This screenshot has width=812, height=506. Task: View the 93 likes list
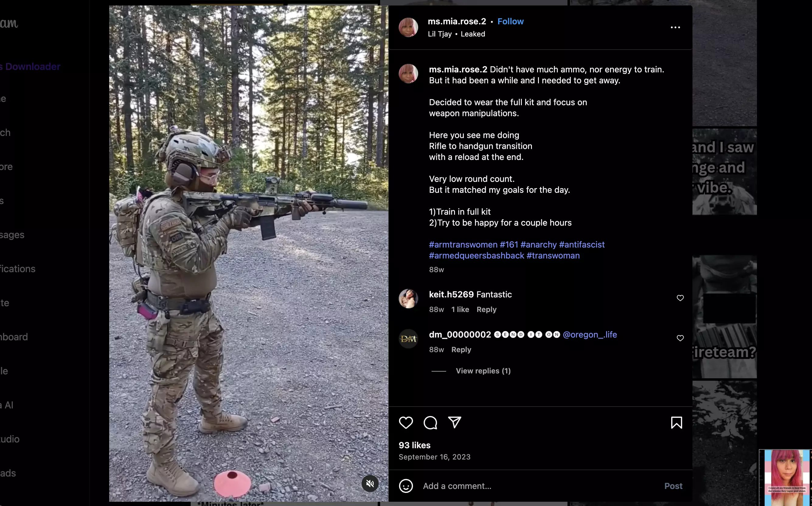415,445
